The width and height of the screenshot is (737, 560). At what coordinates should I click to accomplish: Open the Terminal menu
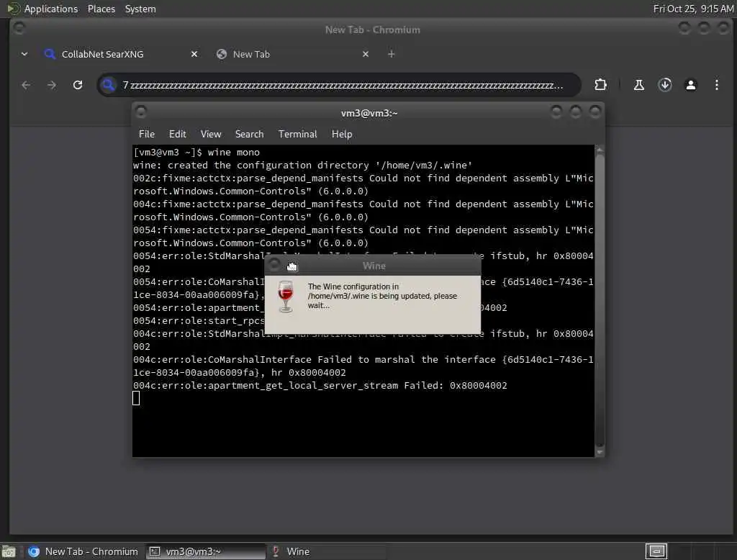click(297, 134)
